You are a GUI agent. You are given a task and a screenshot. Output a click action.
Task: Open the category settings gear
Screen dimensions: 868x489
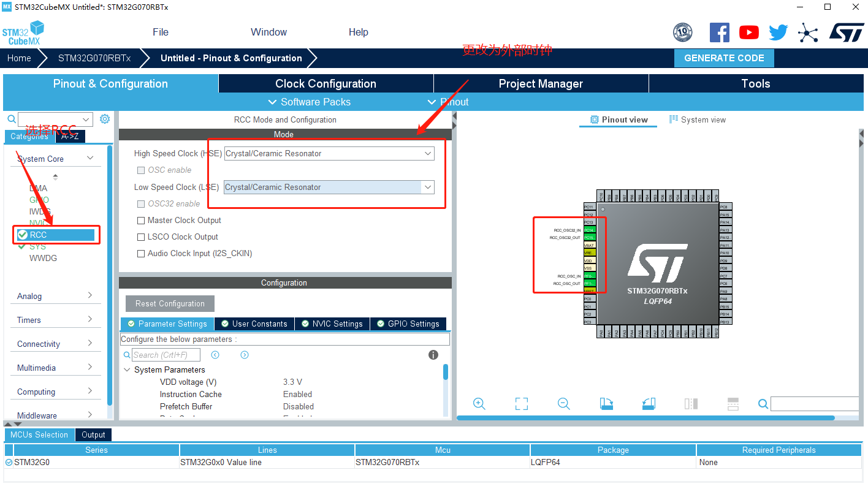[105, 119]
